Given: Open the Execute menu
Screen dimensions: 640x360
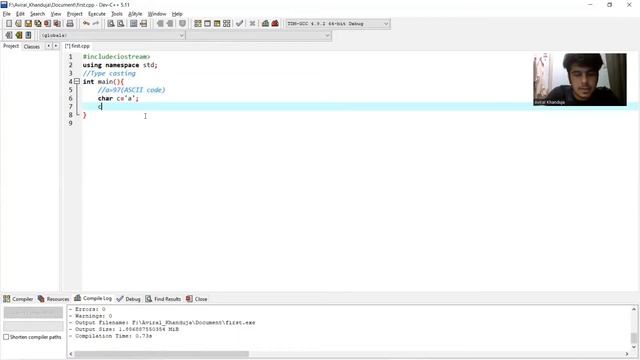Looking at the screenshot, I should pos(97,14).
